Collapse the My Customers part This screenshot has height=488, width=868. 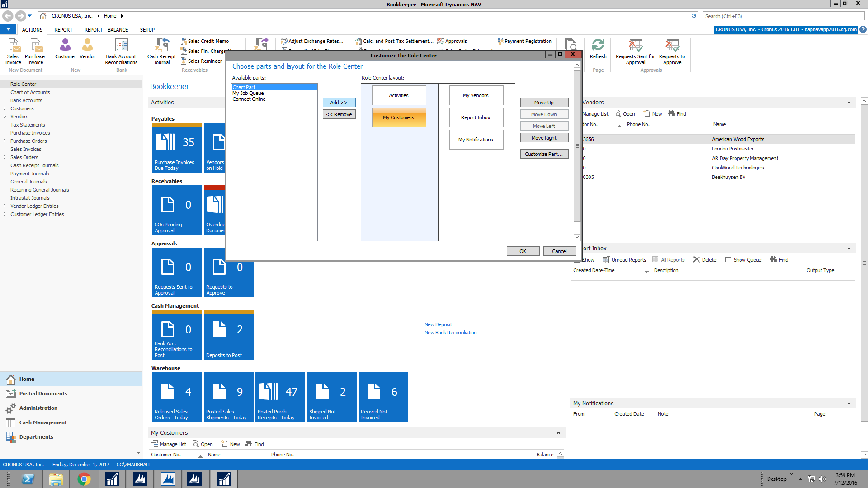(x=558, y=433)
